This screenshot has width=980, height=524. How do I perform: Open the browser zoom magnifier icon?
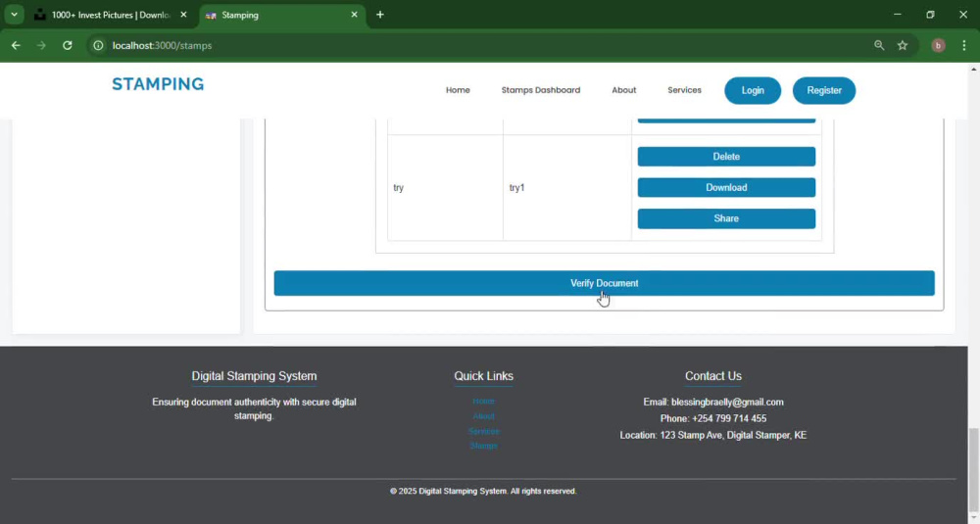879,46
